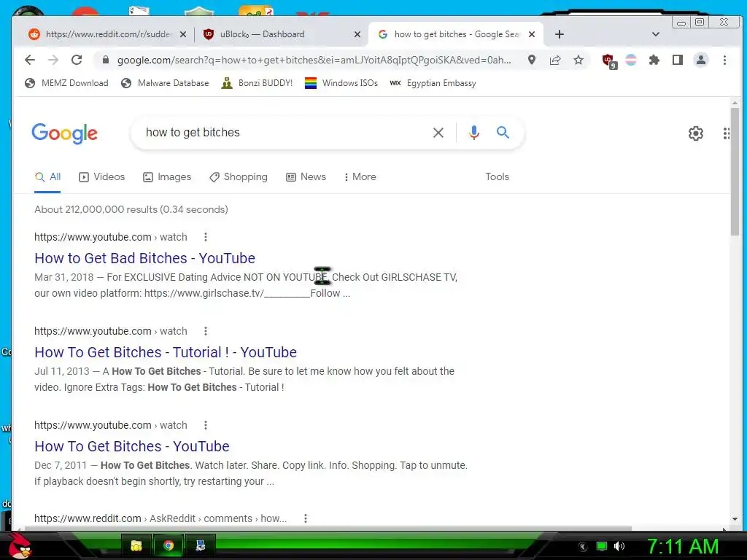Click the Google logo
The image size is (747, 560).
pyautogui.click(x=65, y=133)
